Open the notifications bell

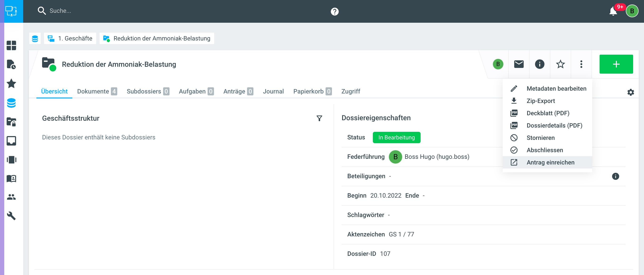(x=613, y=11)
